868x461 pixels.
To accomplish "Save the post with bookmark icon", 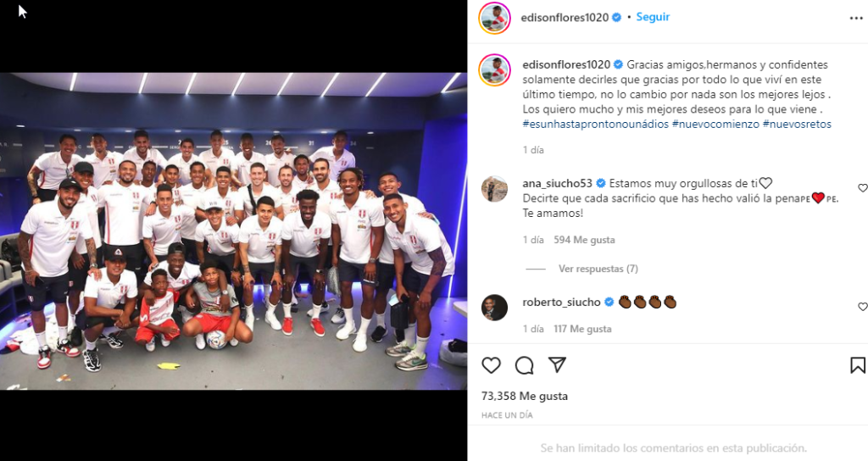I will point(858,365).
